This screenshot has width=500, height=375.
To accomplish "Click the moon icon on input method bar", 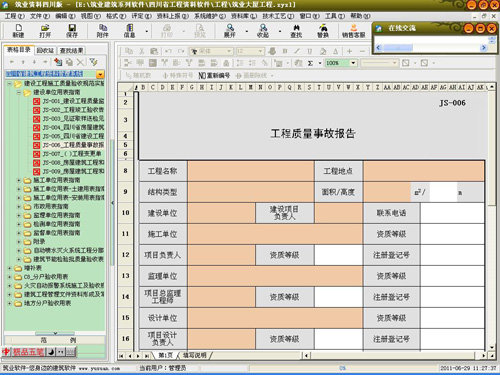I will 51,352.
